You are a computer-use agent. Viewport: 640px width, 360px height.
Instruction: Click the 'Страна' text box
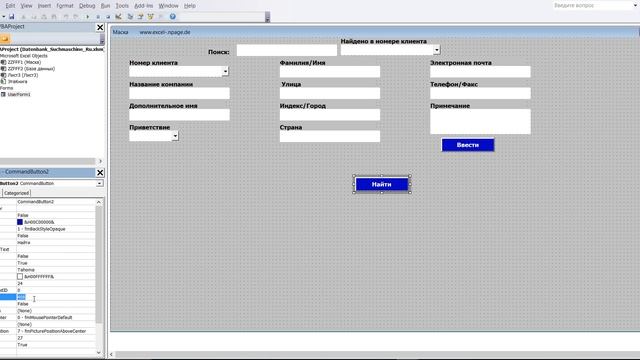pos(330,136)
